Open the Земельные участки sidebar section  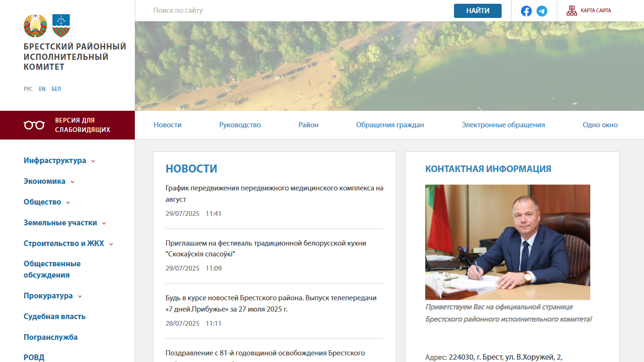pyautogui.click(x=60, y=223)
